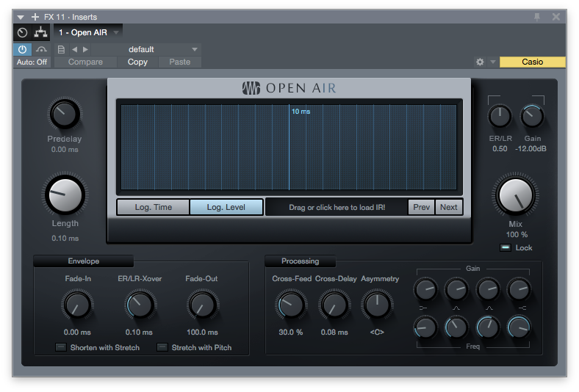
Task: Click the Cross-Feed knob
Action: pyautogui.click(x=291, y=305)
